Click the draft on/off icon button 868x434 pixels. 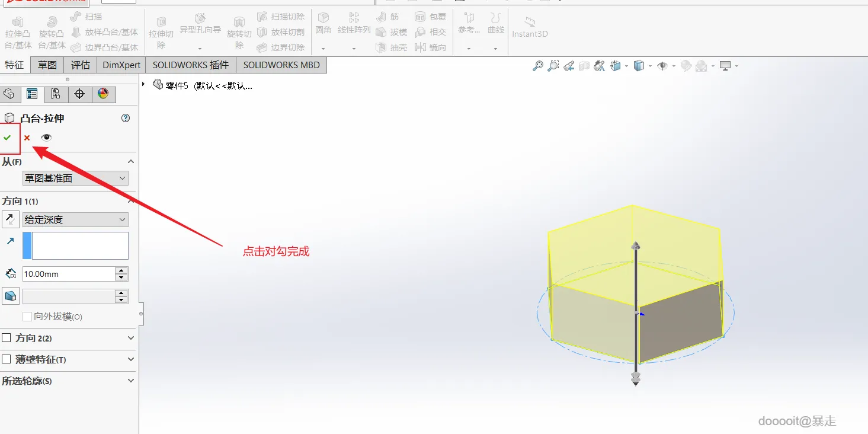(x=11, y=296)
